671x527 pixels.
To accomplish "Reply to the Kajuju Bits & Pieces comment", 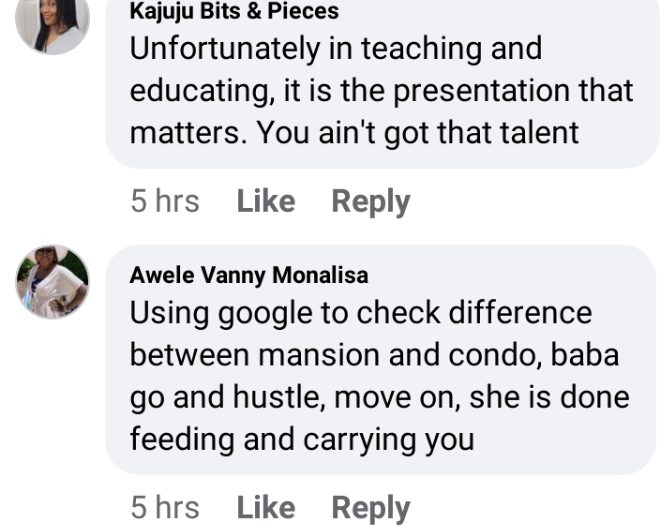I will (x=370, y=201).
